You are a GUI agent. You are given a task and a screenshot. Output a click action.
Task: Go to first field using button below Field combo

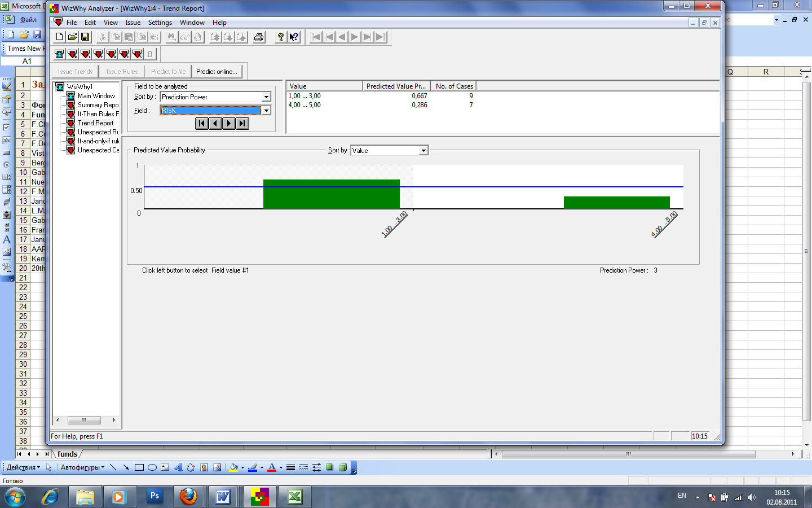pyautogui.click(x=202, y=123)
